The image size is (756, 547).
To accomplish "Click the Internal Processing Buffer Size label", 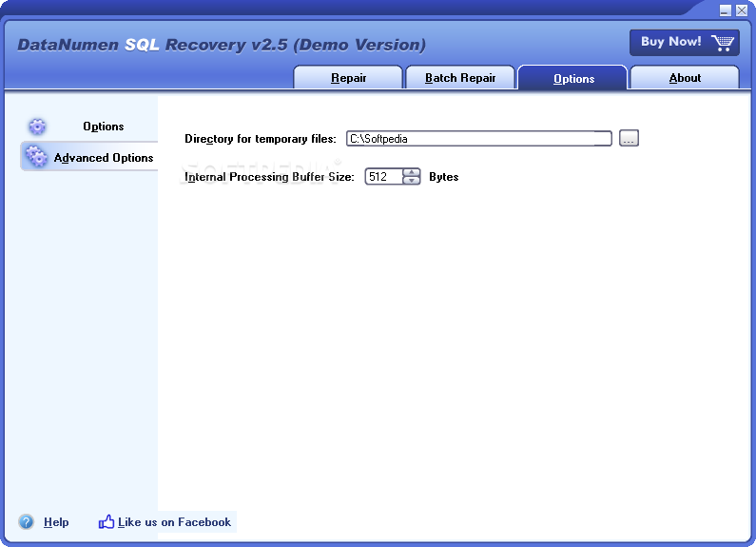I will pos(269,177).
